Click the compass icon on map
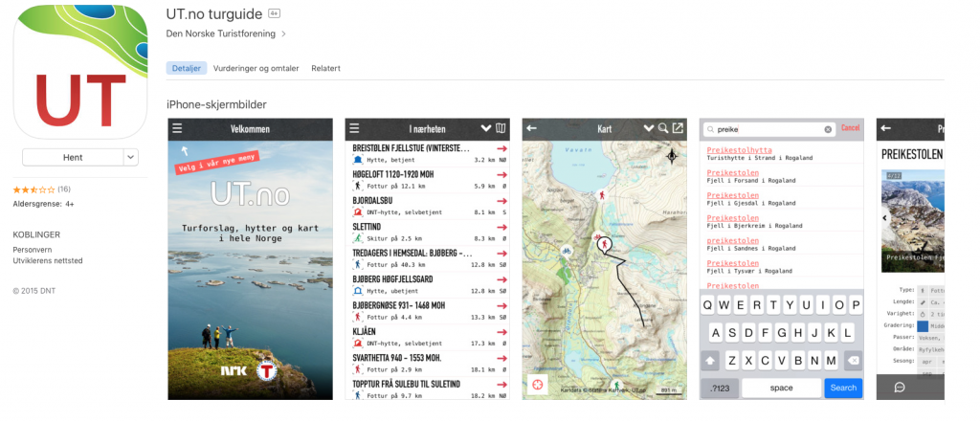The image size is (980, 422). point(672,156)
